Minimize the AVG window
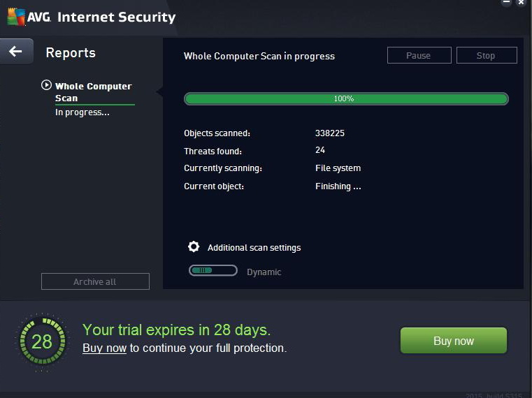Viewport: 532px width, 398px height. (x=505, y=3)
